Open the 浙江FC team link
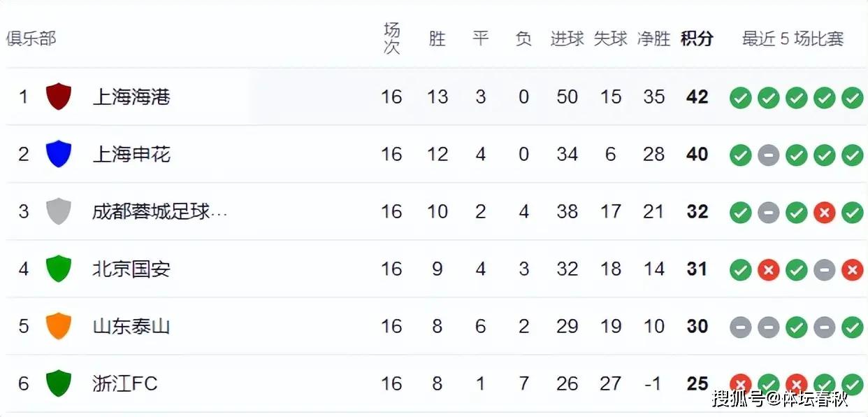Viewport: 868px width, 417px height. coord(125,383)
